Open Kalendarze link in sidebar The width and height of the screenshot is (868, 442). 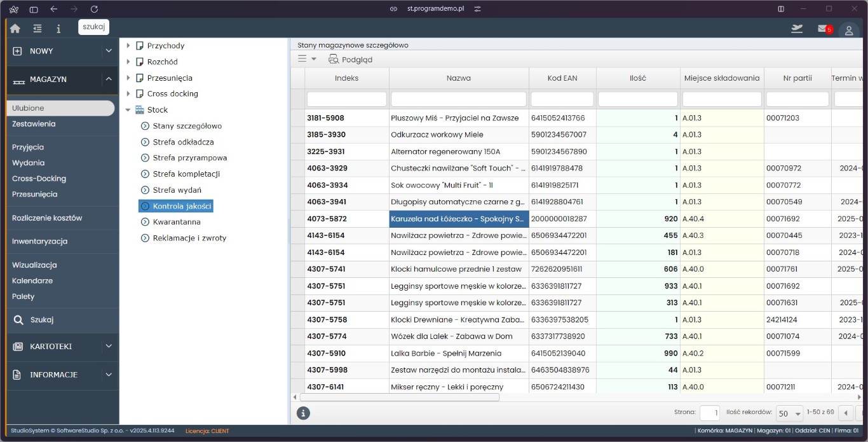(x=32, y=280)
